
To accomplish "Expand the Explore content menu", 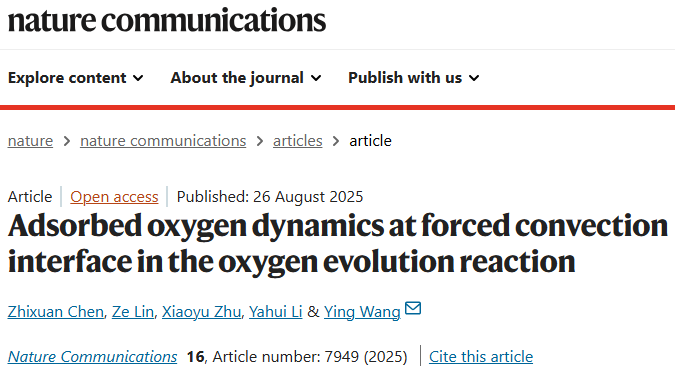I will tap(75, 78).
